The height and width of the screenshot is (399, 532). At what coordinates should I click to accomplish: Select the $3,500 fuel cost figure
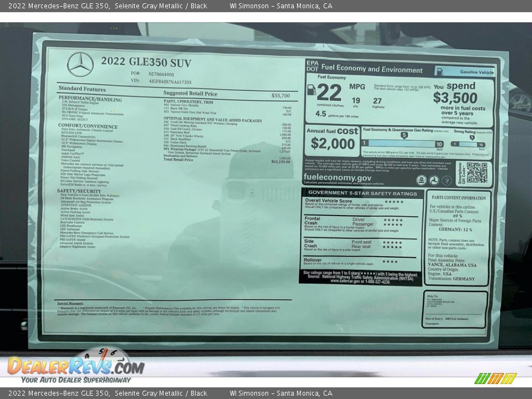point(455,98)
